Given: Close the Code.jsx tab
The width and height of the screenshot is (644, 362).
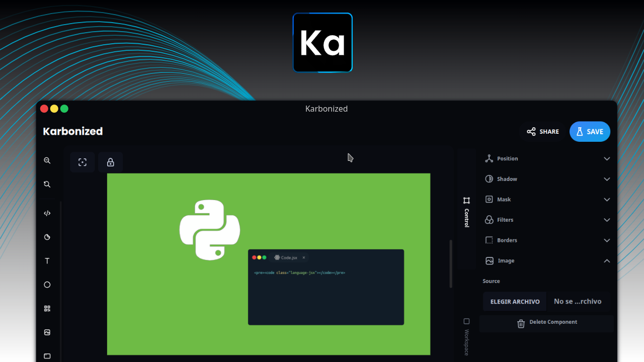Looking at the screenshot, I should [x=304, y=257].
